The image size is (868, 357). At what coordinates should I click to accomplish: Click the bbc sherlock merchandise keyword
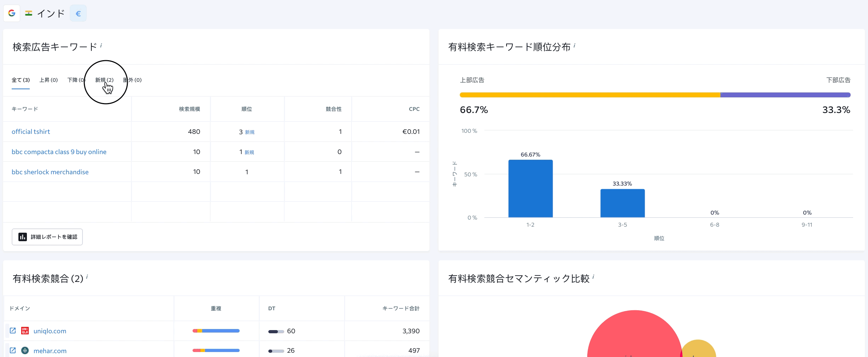click(50, 172)
